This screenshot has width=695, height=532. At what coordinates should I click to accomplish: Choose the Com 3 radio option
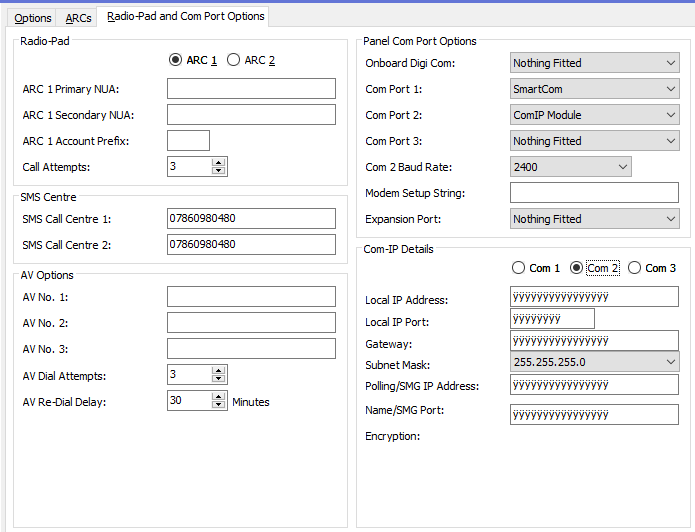pyautogui.click(x=634, y=268)
